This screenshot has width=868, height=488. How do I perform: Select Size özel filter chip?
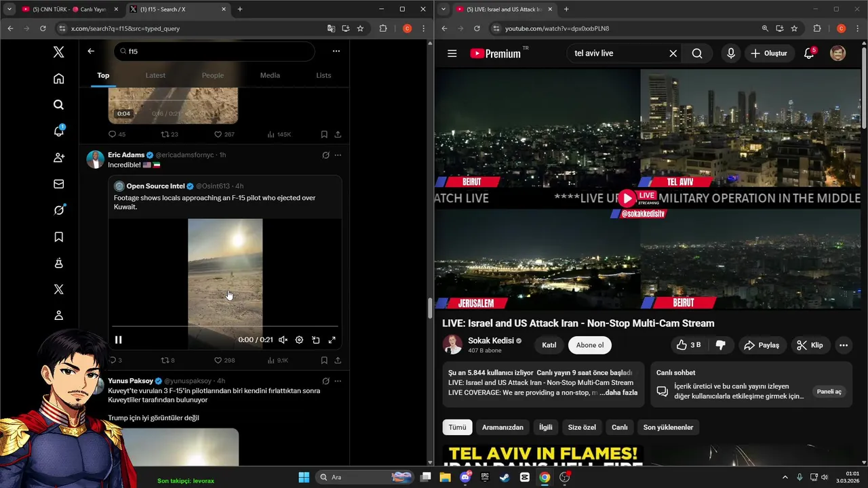582,427
